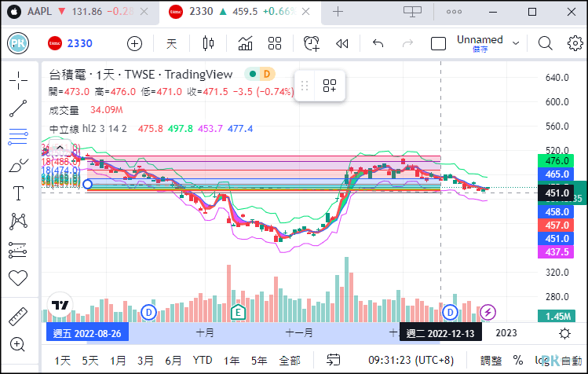588x374 pixels.
Task: Collapse the indicator legend chevron
Action: click(60, 147)
